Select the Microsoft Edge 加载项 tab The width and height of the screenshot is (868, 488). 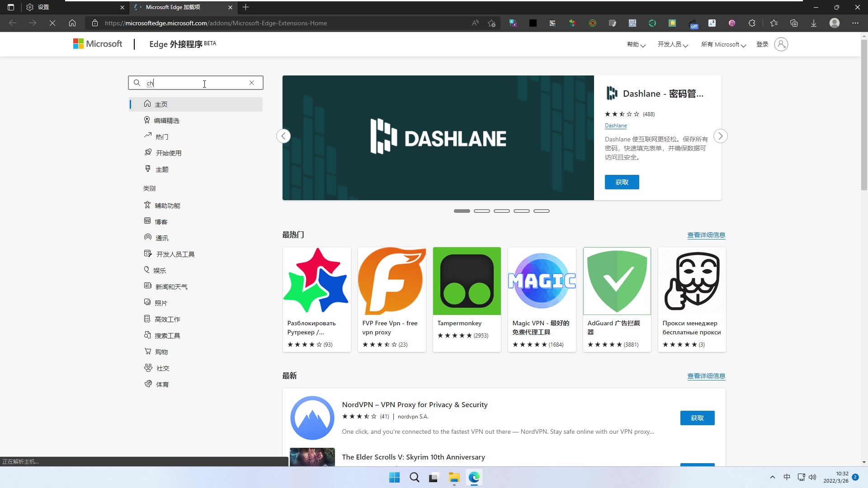pos(183,7)
